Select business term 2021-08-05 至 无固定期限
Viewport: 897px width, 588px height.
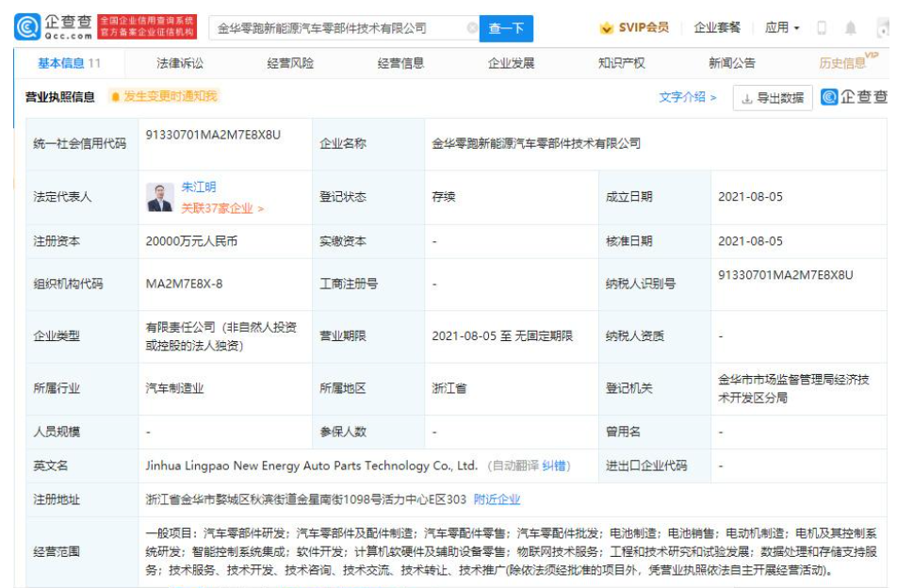[x=501, y=336]
